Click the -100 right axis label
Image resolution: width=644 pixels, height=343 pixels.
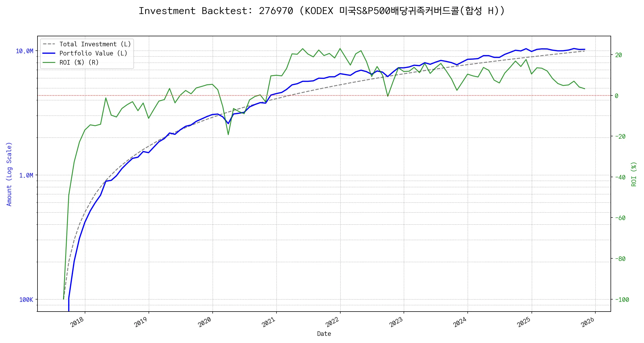622,300
